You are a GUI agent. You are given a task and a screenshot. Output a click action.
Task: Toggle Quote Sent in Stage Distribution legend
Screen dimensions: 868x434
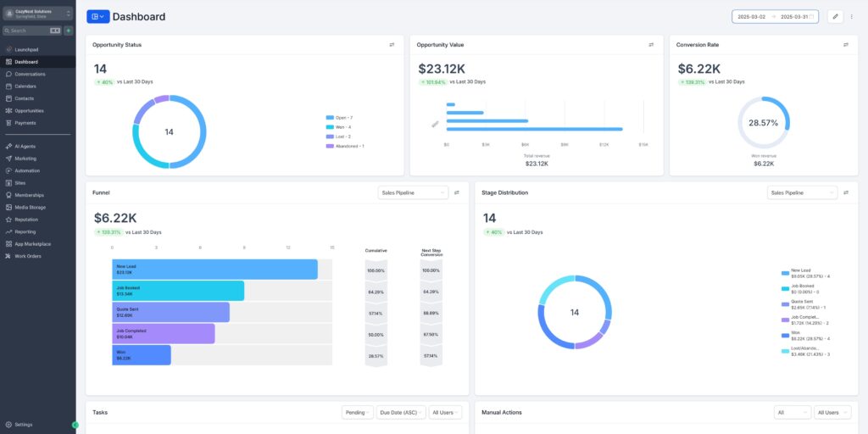click(800, 303)
